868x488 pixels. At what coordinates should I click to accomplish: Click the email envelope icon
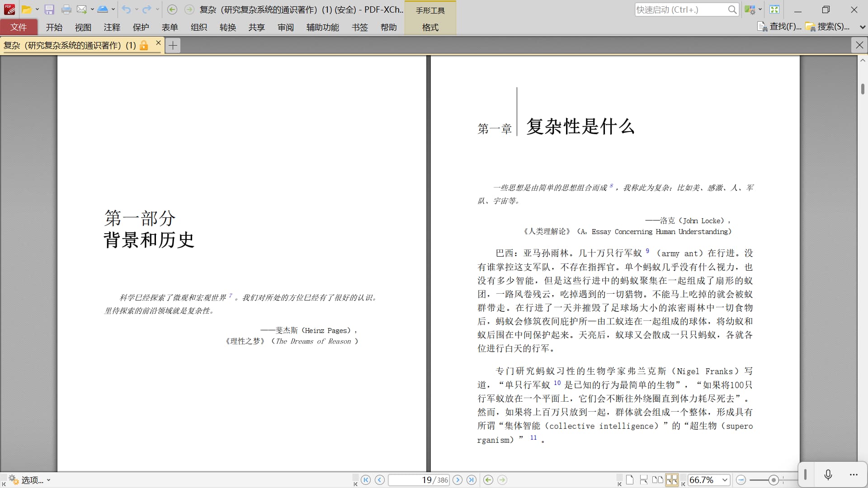coord(81,9)
